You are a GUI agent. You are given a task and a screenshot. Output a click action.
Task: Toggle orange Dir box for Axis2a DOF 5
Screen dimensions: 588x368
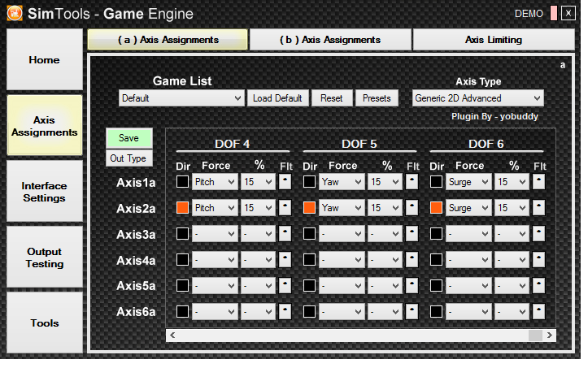tap(309, 208)
